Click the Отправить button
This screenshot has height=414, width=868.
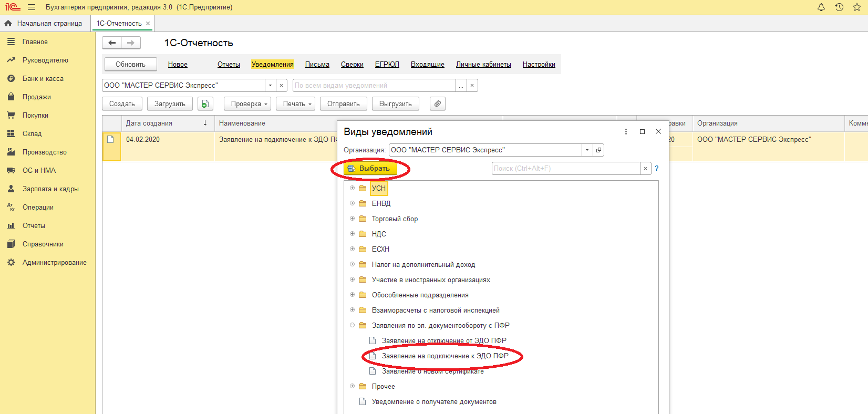point(344,103)
